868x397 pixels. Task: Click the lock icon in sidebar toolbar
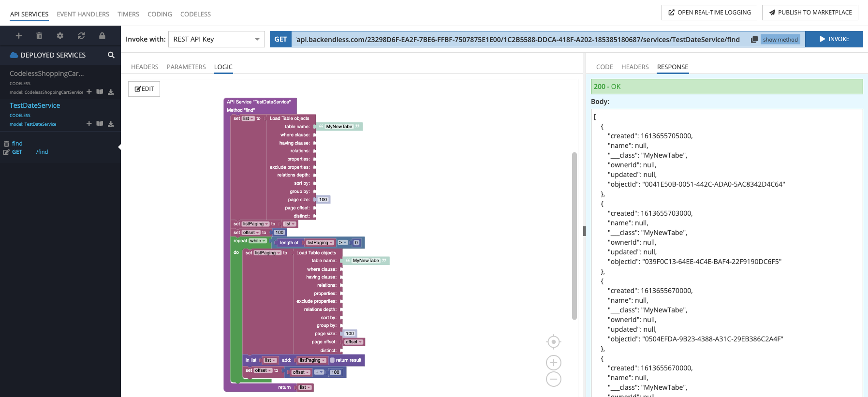coord(102,36)
